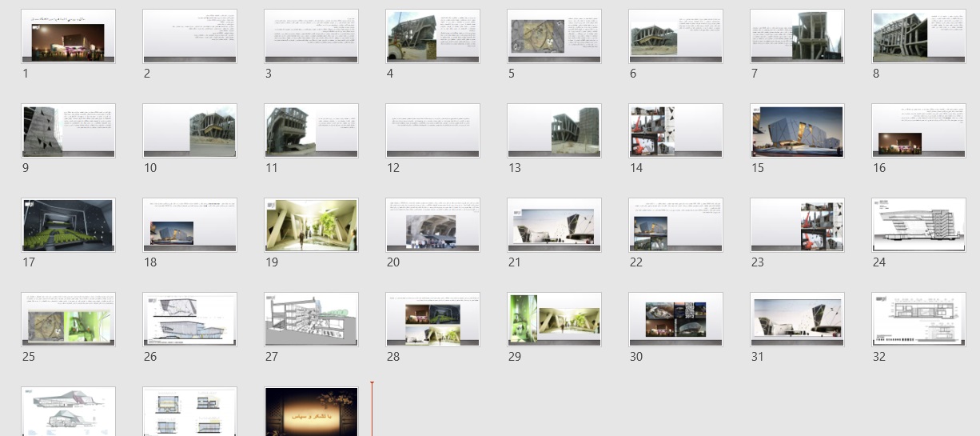Select slide 19 green corridor rendering
Screen dimensions: 980x436
pyautogui.click(x=311, y=225)
